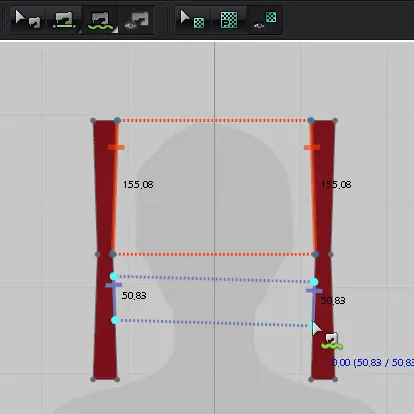414x414 pixels.
Task: Click bottom-left corner point of right pattern
Action: tap(311, 379)
